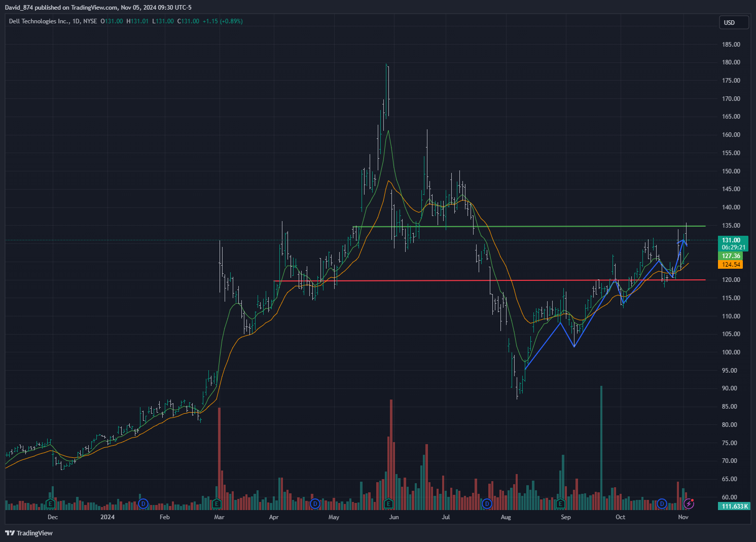Click the 06:29:21 bar countdown timer
Viewport: 756px width, 542px height.
coord(733,247)
